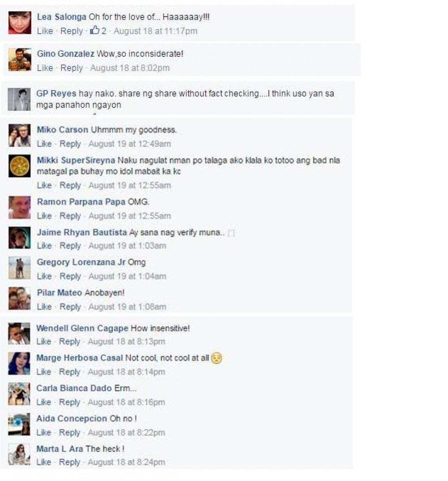Click the sad emoji in Marge Herbosa Casal's comment
The height and width of the screenshot is (481, 448).
[217, 358]
